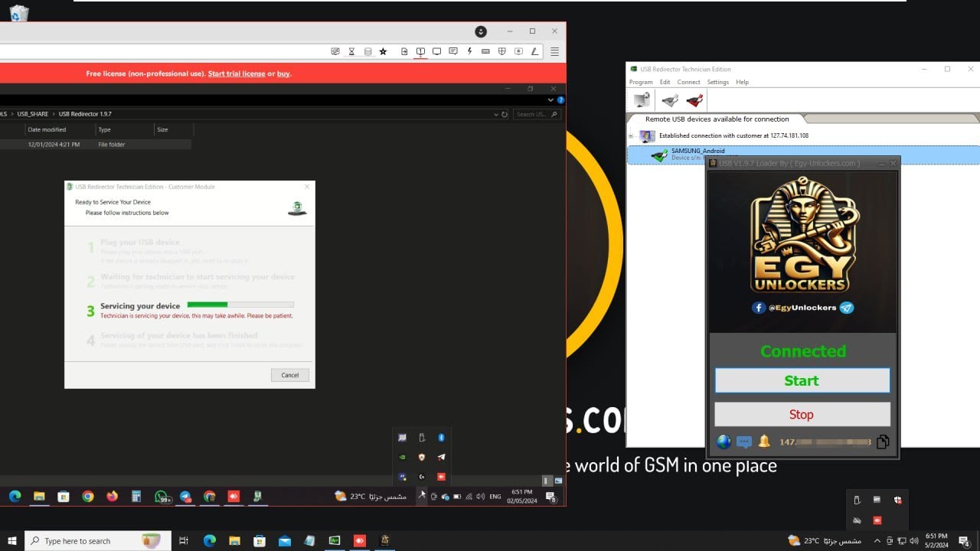Open the Egy Unlockers loader taskbar icon
Viewport: 980px width, 551px height.
[385, 541]
